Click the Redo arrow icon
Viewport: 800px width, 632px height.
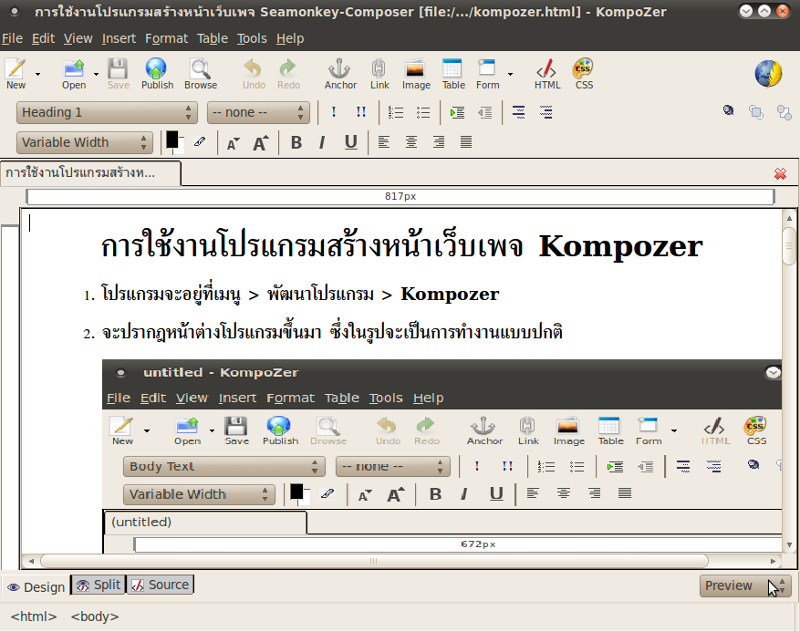[x=288, y=74]
